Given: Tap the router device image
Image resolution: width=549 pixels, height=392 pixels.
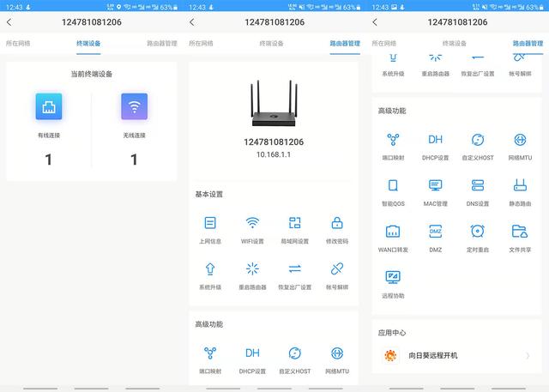Looking at the screenshot, I should (274, 103).
